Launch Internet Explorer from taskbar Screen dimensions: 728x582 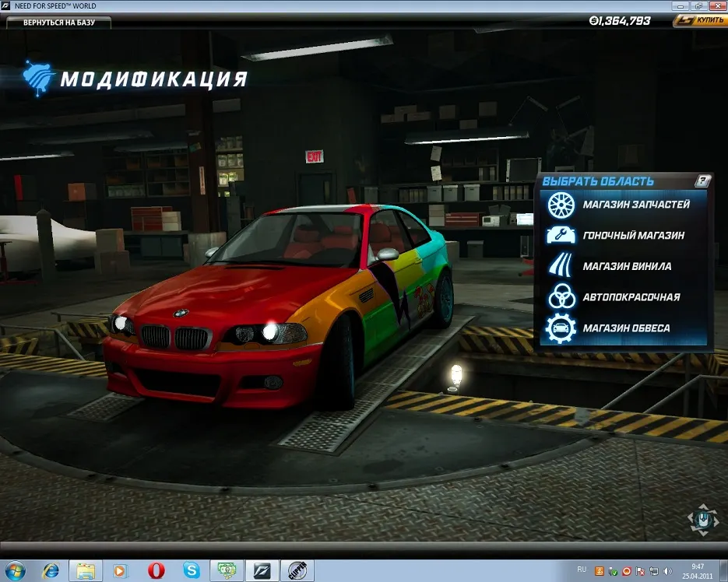click(50, 570)
